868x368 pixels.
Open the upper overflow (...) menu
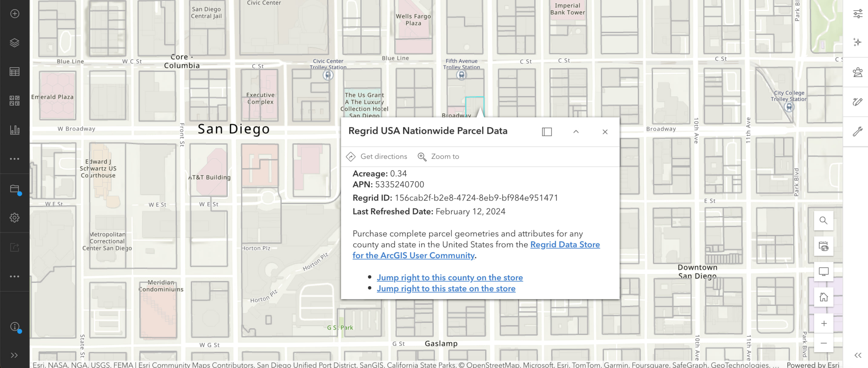click(15, 159)
